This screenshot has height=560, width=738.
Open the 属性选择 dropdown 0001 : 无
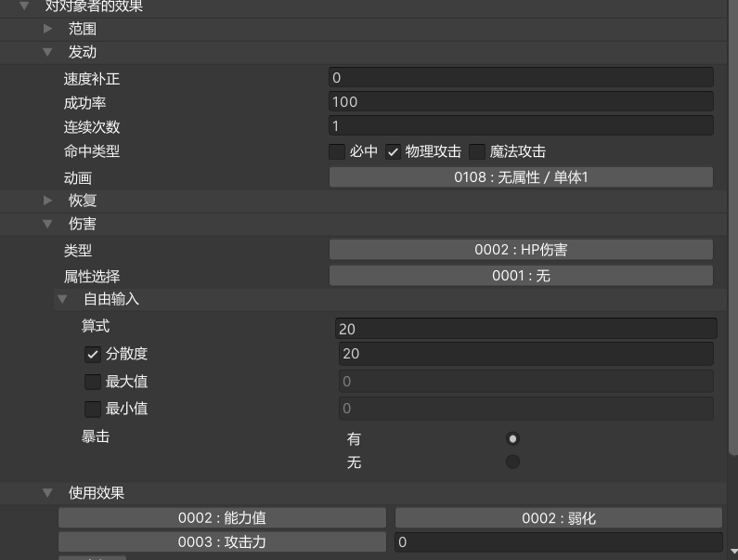tap(521, 276)
